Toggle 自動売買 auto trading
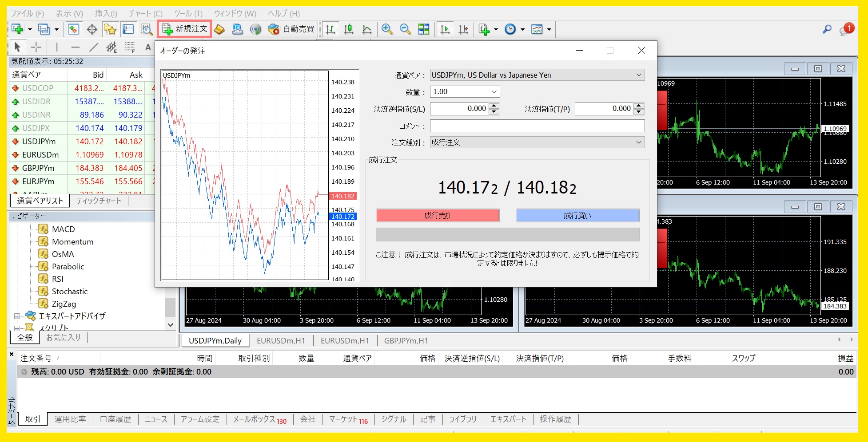Screen dimensions: 868x442 pos(291,29)
